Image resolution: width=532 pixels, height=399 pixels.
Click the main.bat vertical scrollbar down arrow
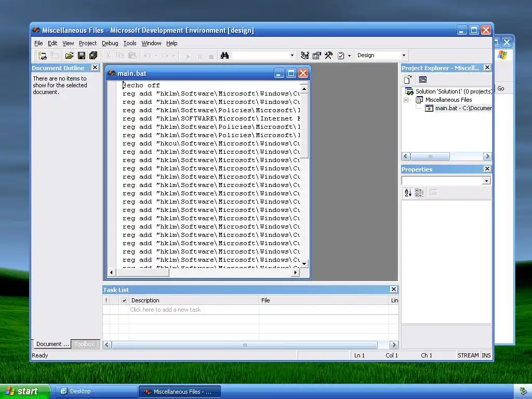tap(304, 263)
